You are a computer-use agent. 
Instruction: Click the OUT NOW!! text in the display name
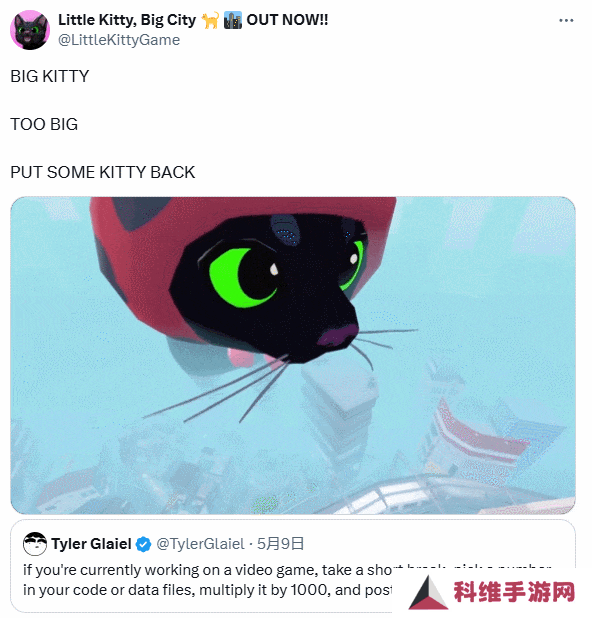coord(287,20)
